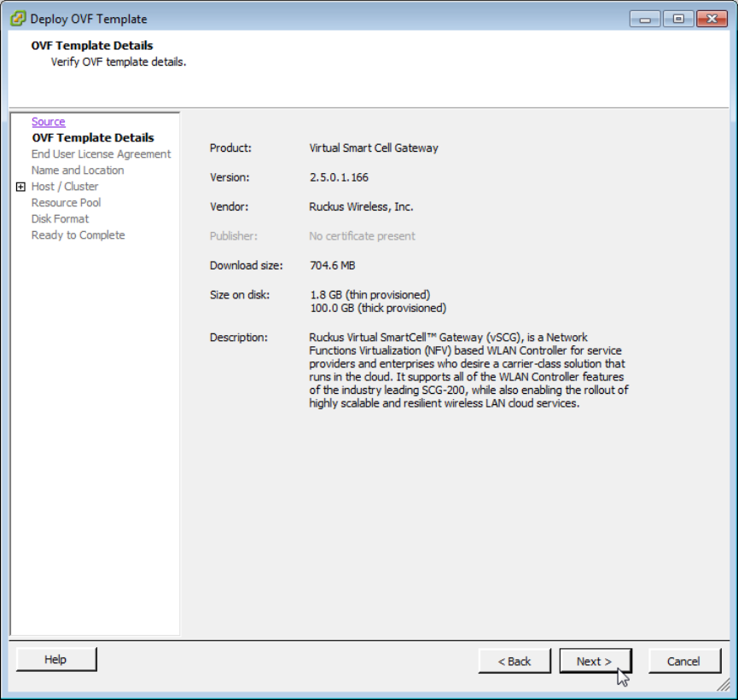This screenshot has height=700, width=738.
Task: Click 1.8 GB (thin provisioned) text
Action: tap(370, 294)
